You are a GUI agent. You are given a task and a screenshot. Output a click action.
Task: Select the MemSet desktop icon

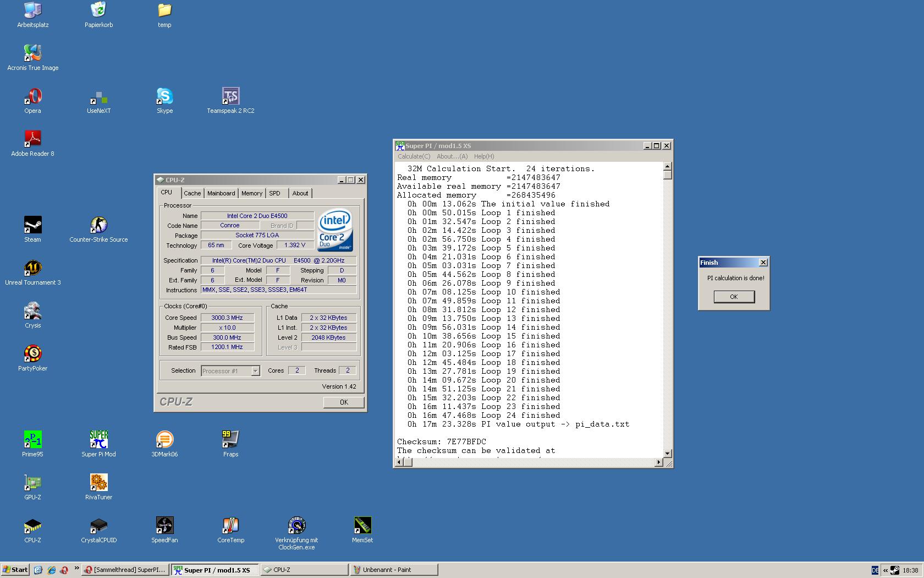(362, 526)
